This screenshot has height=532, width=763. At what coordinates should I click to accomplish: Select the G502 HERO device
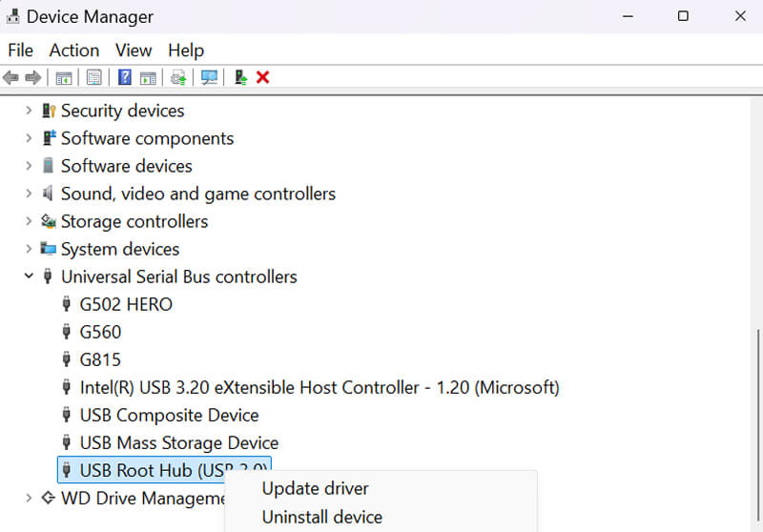click(126, 304)
